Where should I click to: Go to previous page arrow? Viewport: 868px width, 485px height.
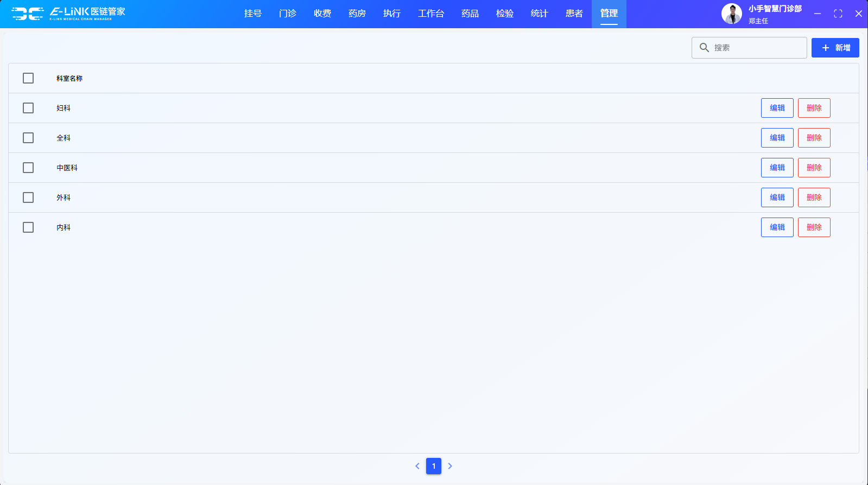pos(417,466)
